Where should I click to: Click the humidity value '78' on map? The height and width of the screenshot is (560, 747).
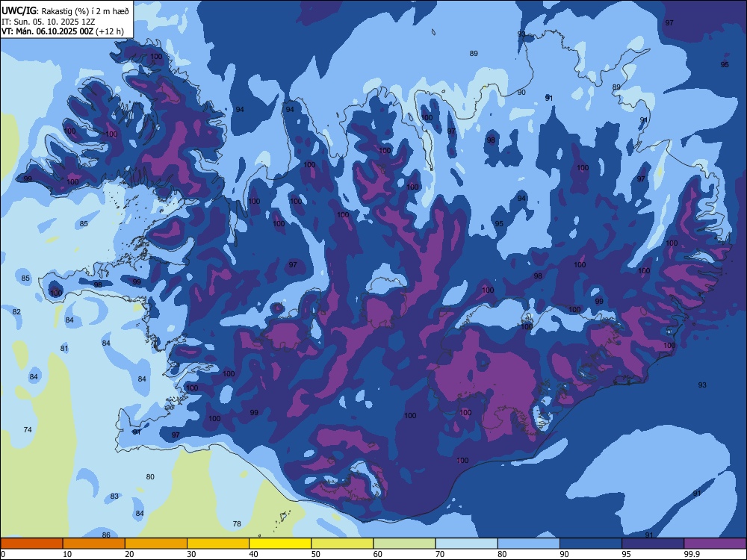[237, 524]
